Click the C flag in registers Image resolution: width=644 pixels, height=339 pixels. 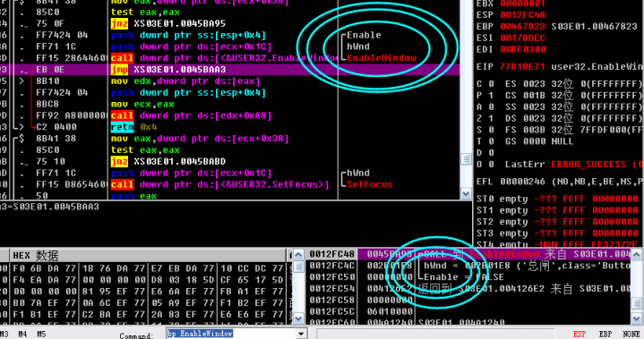(x=485, y=84)
